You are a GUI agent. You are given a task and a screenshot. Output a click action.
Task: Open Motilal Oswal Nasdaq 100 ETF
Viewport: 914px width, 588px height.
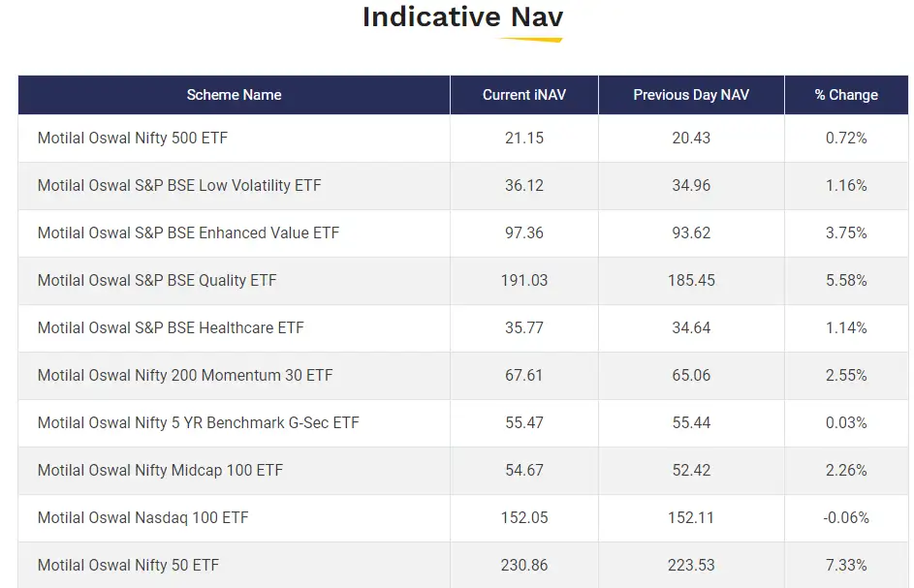coord(143,518)
